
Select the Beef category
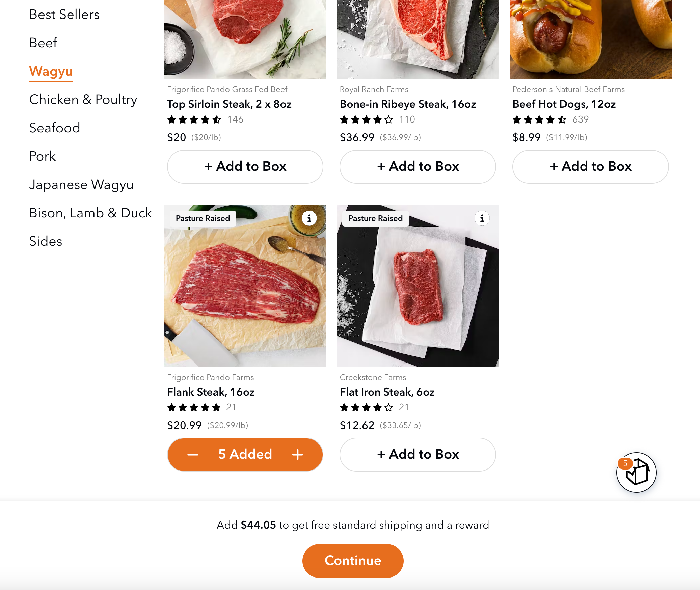pyautogui.click(x=43, y=43)
